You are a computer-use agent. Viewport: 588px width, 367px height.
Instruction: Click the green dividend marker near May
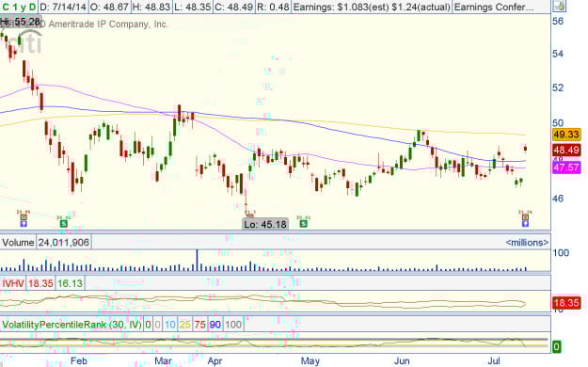pyautogui.click(x=303, y=224)
